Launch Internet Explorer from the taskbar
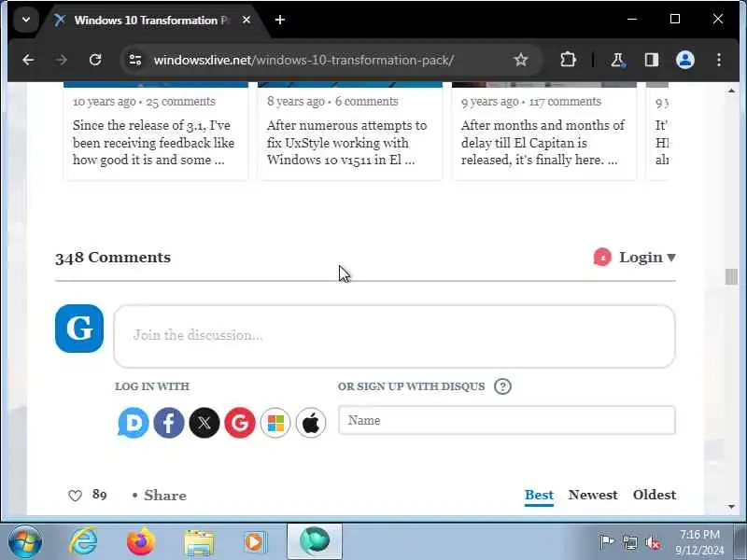The height and width of the screenshot is (560, 747). click(x=83, y=542)
